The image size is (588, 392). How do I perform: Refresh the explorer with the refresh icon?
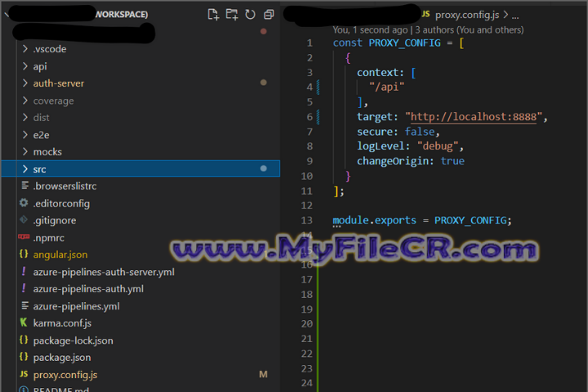pyautogui.click(x=250, y=15)
